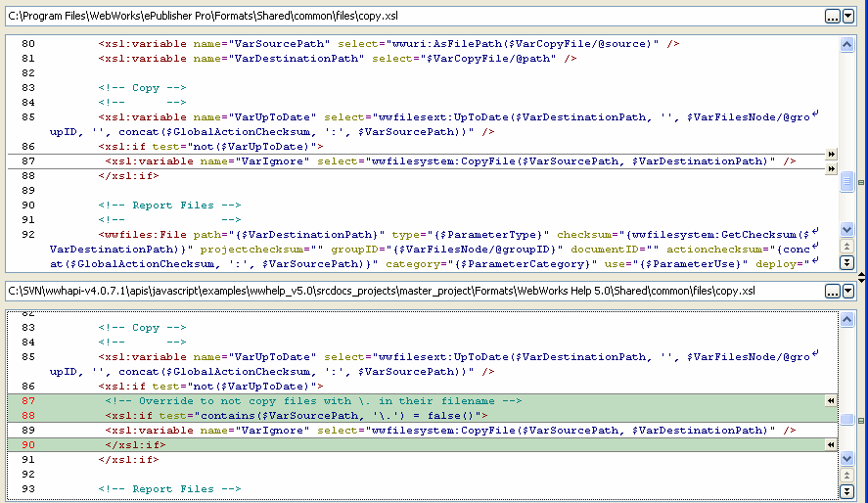Click red line number 90 in bottom gutter
This screenshot has width=868, height=503.
pyautogui.click(x=28, y=445)
